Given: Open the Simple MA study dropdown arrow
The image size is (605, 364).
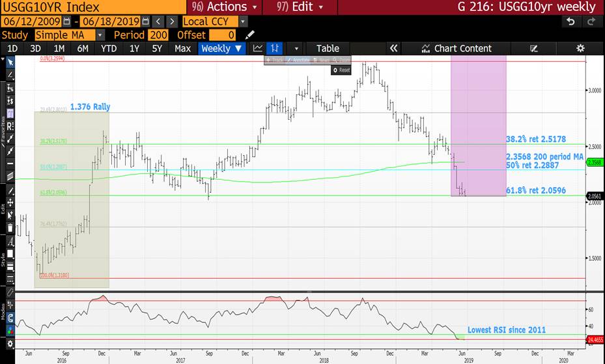Looking at the screenshot, I should [100, 35].
